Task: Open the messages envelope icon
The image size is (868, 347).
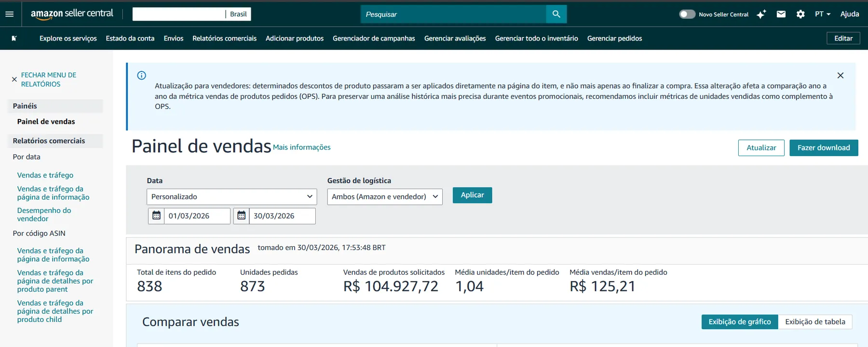Action: tap(781, 14)
